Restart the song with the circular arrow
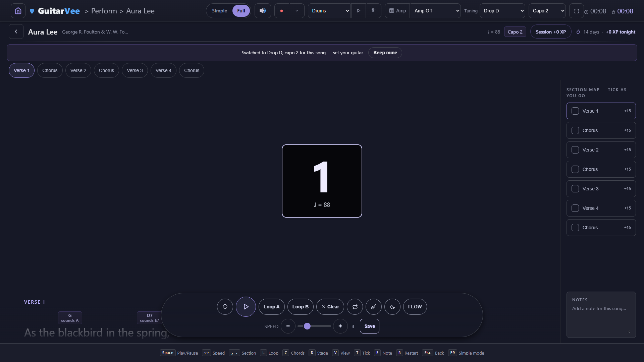644x362 pixels. click(x=225, y=307)
